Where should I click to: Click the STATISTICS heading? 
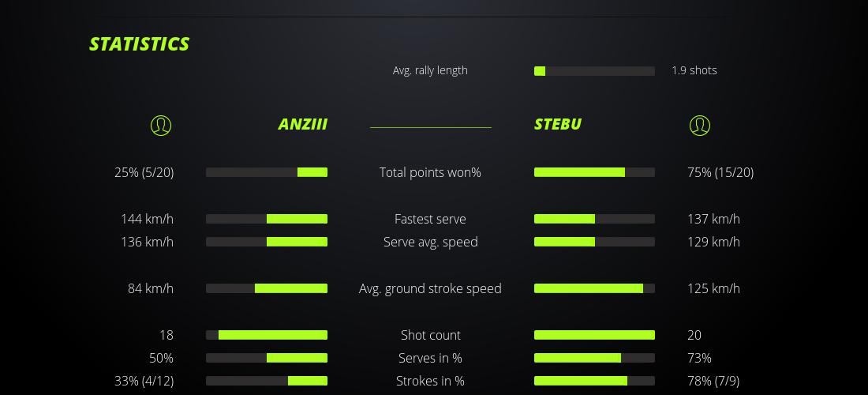point(139,44)
